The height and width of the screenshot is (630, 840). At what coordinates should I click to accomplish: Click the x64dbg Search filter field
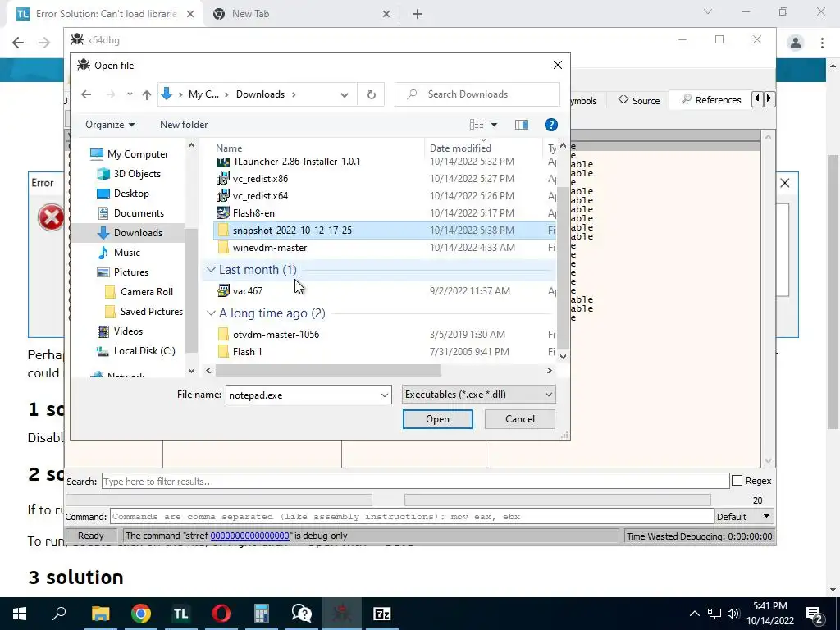coord(415,481)
